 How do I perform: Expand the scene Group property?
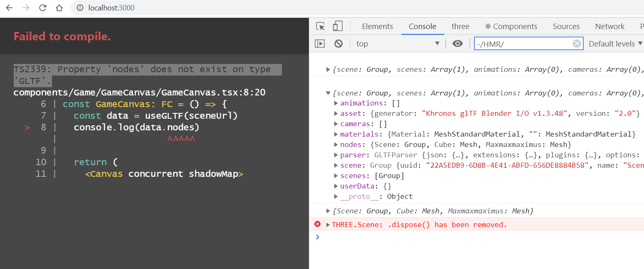tap(336, 165)
